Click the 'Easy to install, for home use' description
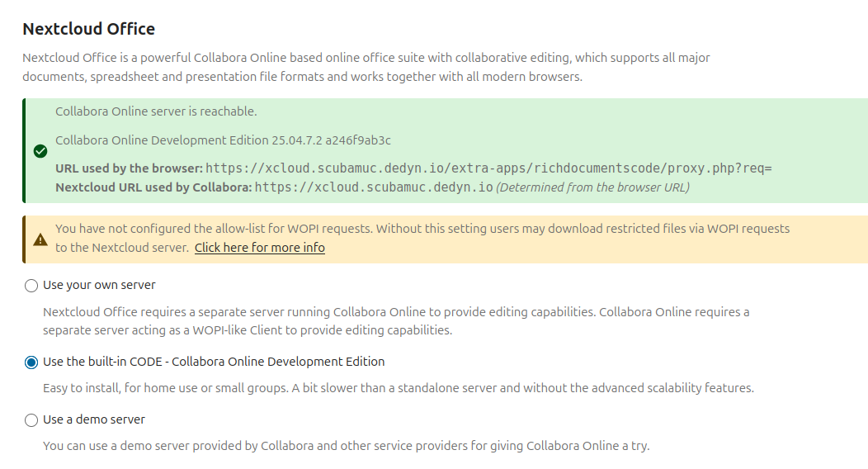This screenshot has height=469, width=868. point(398,388)
